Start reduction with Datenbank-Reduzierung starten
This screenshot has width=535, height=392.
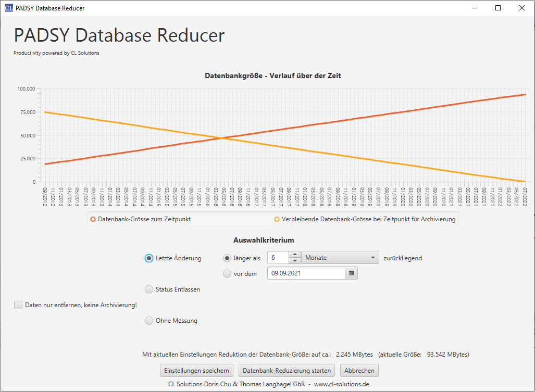pos(287,371)
